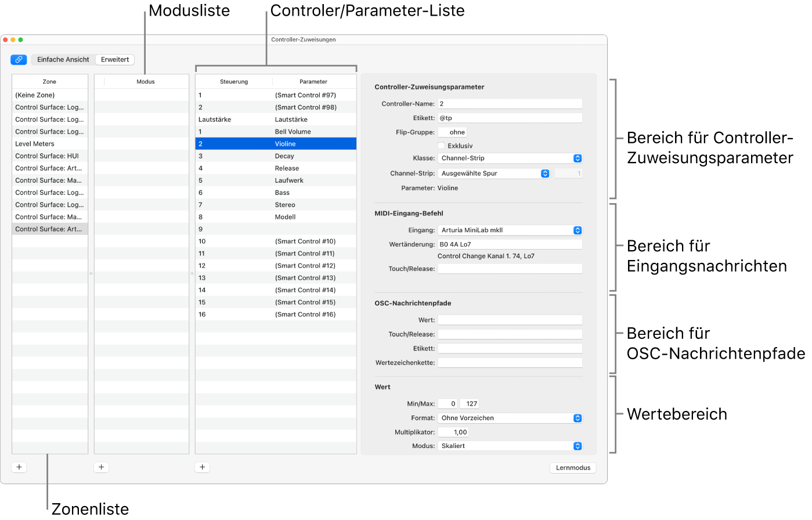Click the Multiplikator value field

(453, 432)
